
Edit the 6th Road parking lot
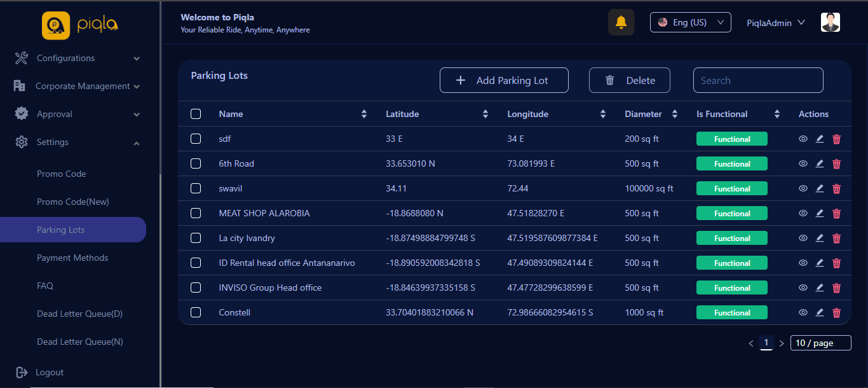tap(820, 163)
